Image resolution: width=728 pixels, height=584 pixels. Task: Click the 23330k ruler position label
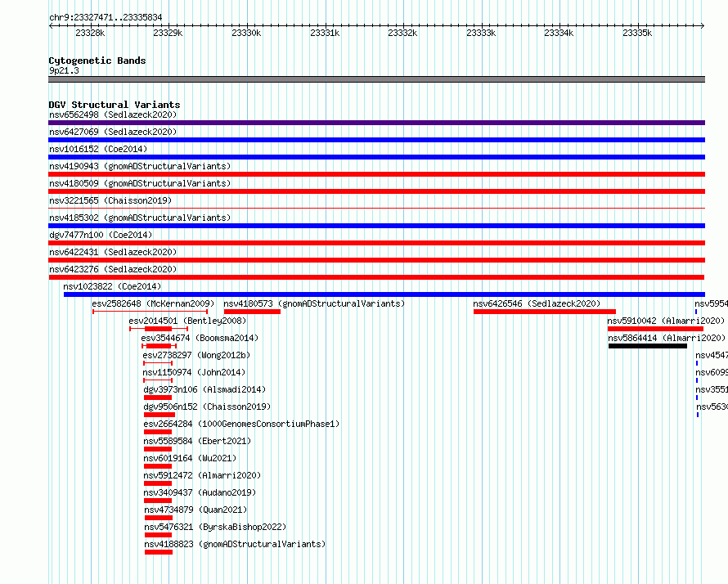tap(246, 33)
